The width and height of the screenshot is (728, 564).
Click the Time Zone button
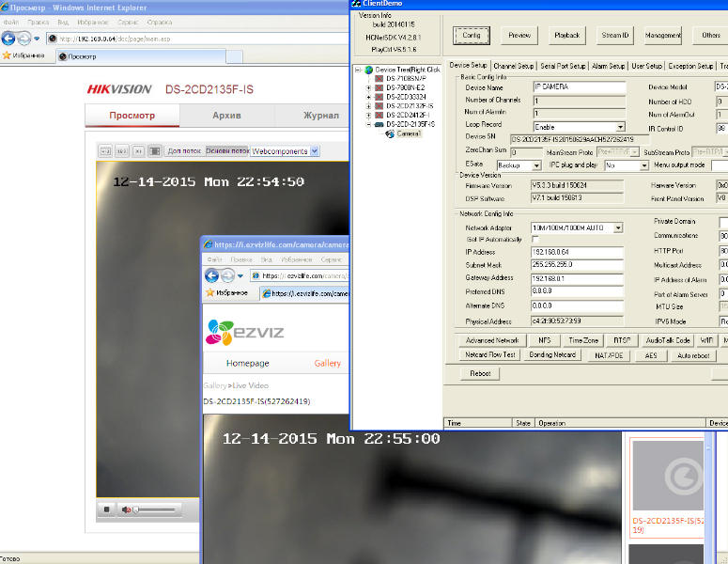583,340
